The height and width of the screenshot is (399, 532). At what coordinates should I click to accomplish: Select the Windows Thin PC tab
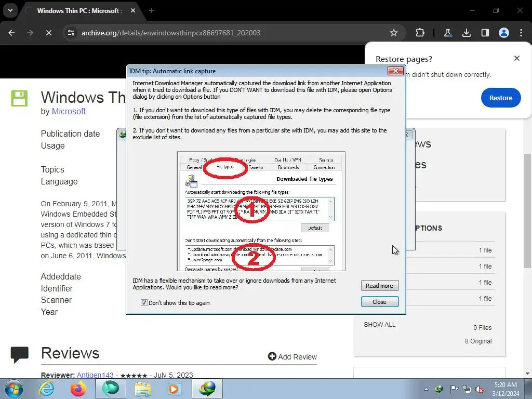(79, 11)
